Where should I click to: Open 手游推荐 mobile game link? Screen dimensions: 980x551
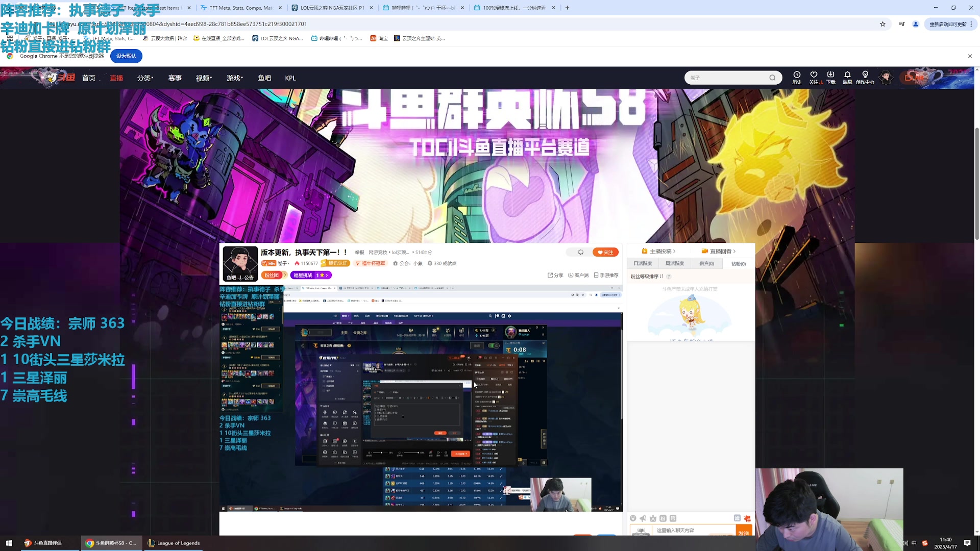(606, 275)
